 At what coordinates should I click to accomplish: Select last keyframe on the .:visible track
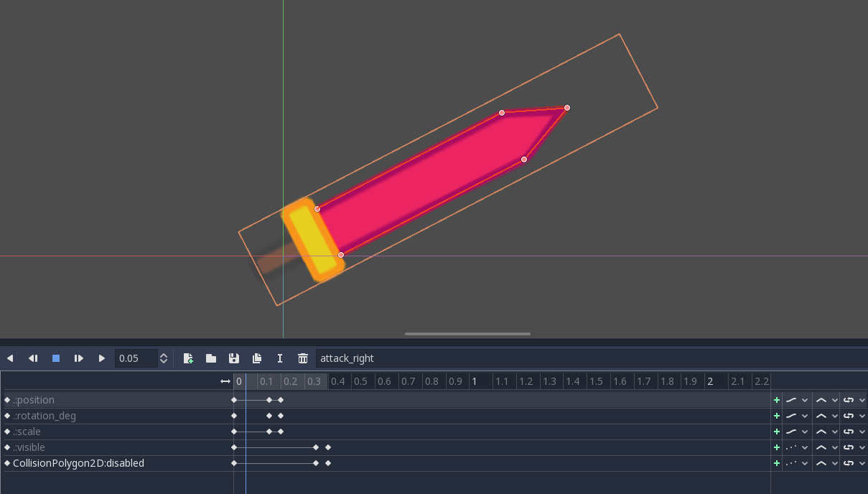[x=328, y=447]
